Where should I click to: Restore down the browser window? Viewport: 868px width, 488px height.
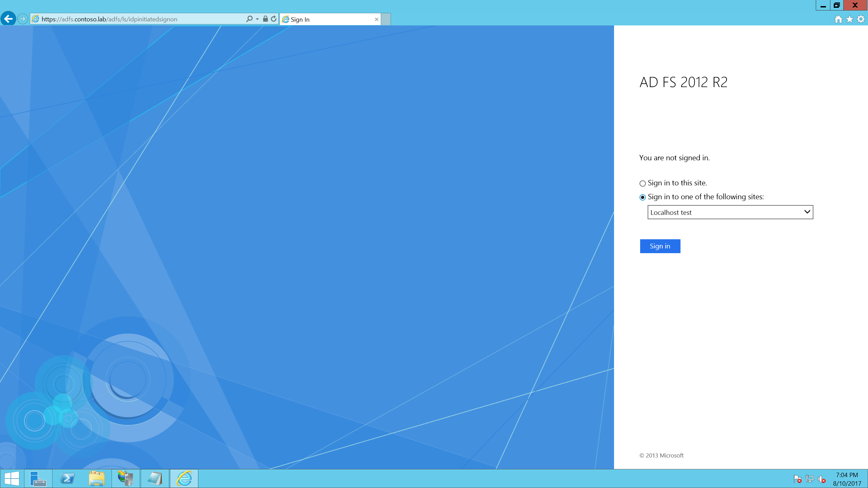(x=837, y=5)
